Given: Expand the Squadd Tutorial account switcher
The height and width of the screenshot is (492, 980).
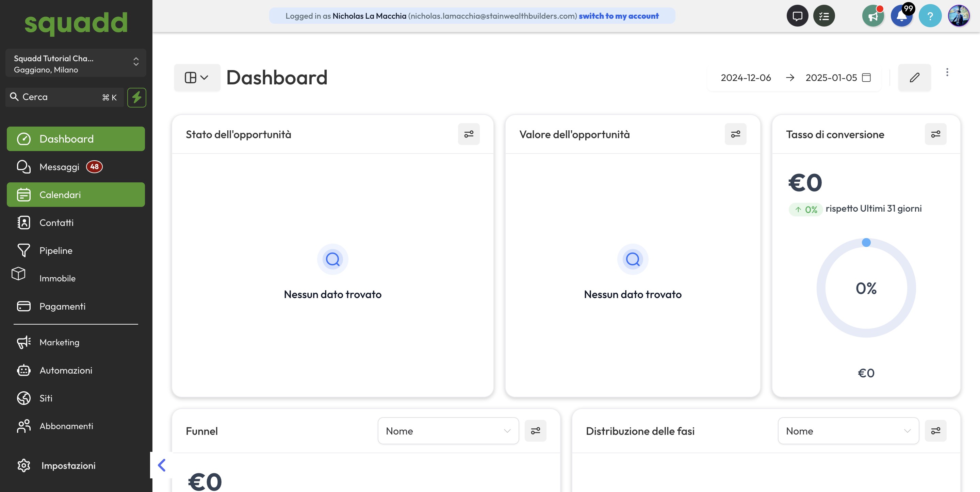Looking at the screenshot, I should pyautogui.click(x=76, y=63).
